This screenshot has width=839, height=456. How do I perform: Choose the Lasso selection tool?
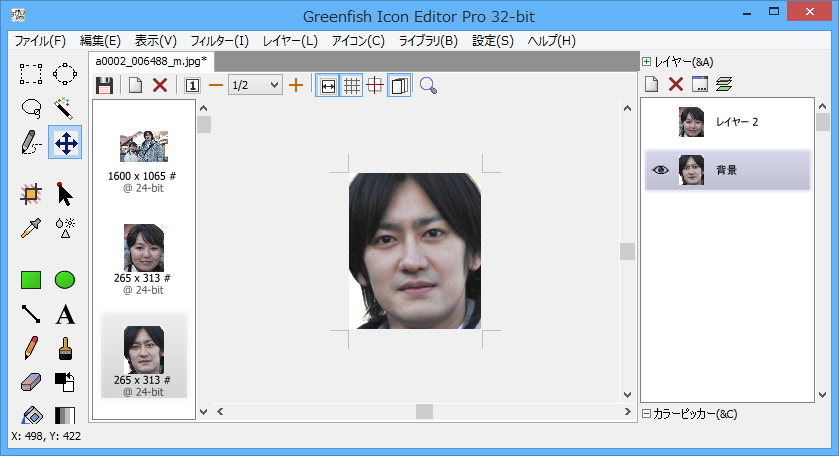point(31,108)
